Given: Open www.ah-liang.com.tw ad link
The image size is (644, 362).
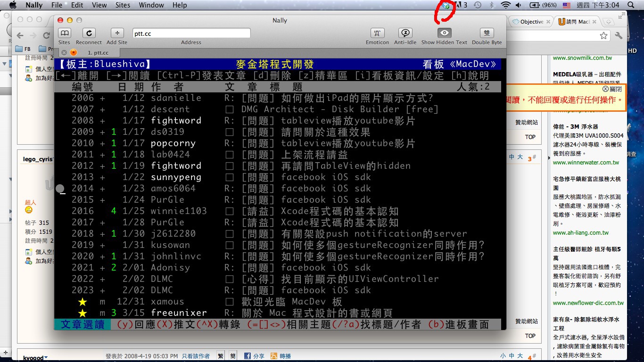Looking at the screenshot, I should coord(581,232).
